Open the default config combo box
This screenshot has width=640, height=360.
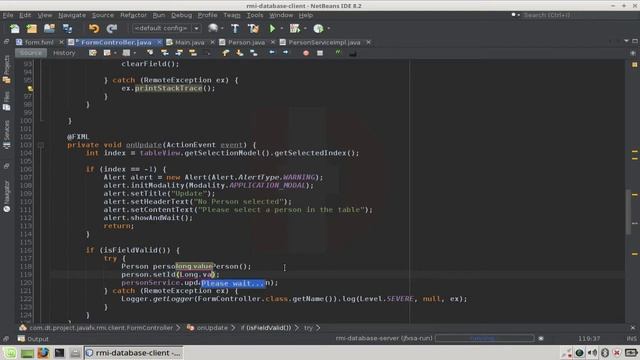tap(166, 28)
